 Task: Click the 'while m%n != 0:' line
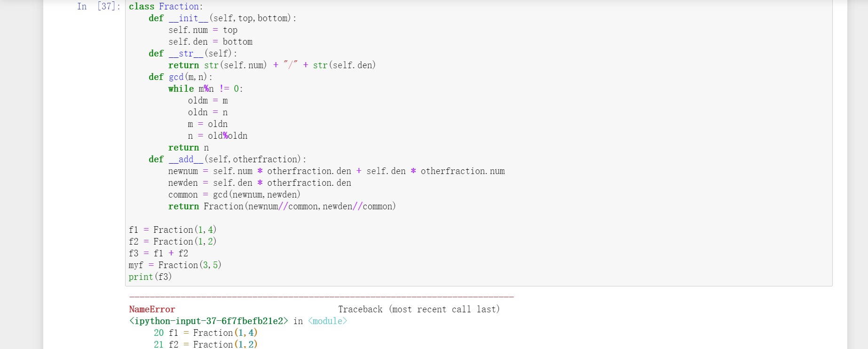point(205,89)
